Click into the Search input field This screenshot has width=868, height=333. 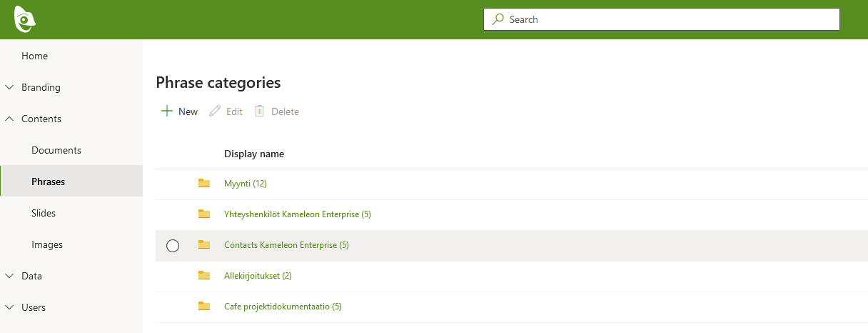(671, 19)
